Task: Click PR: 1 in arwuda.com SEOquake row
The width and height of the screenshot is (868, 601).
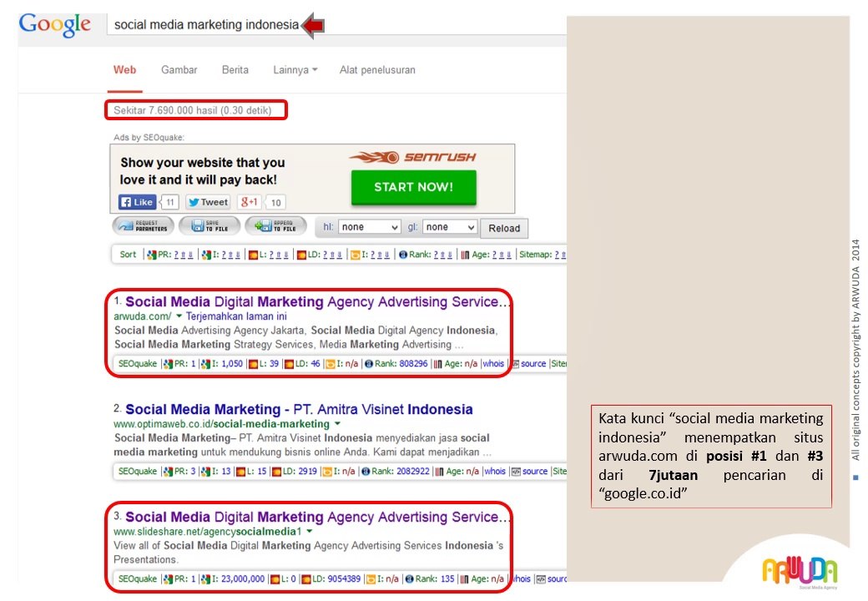Action: coord(185,364)
